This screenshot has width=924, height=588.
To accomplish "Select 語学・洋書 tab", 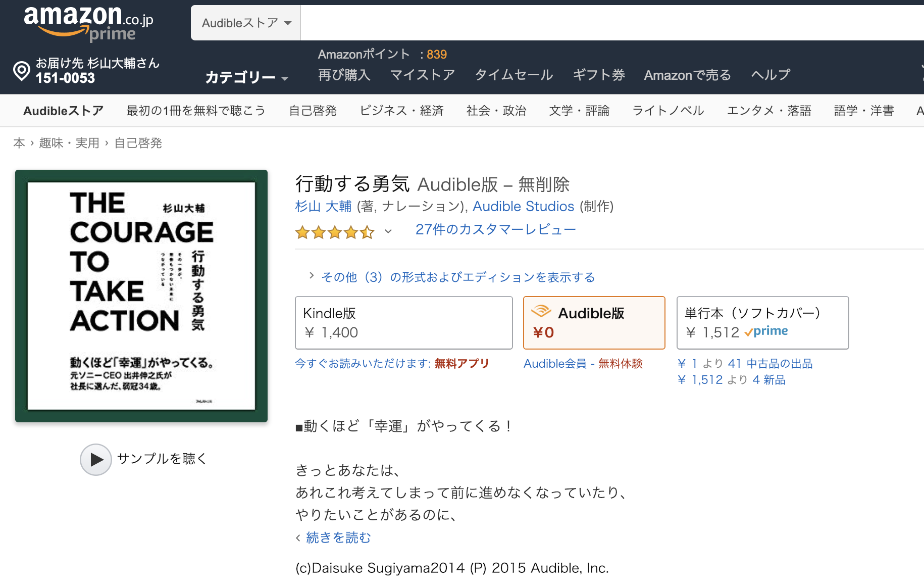I will coord(864,111).
